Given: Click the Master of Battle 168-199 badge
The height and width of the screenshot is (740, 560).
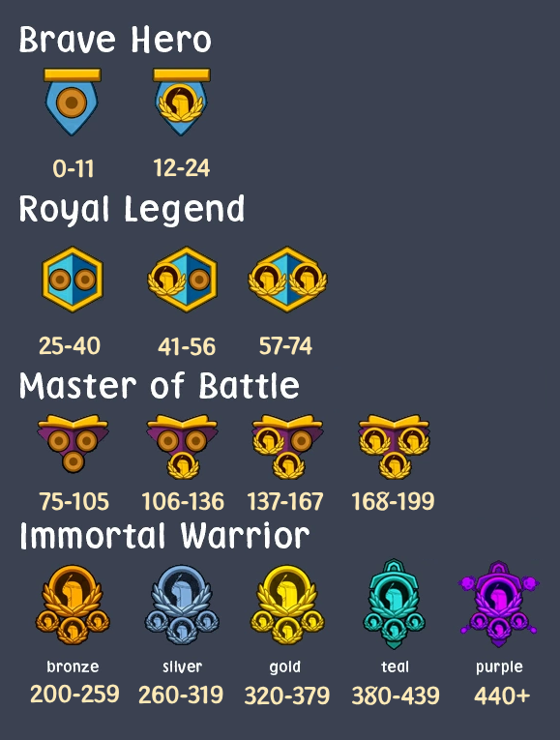Looking at the screenshot, I should (394, 447).
